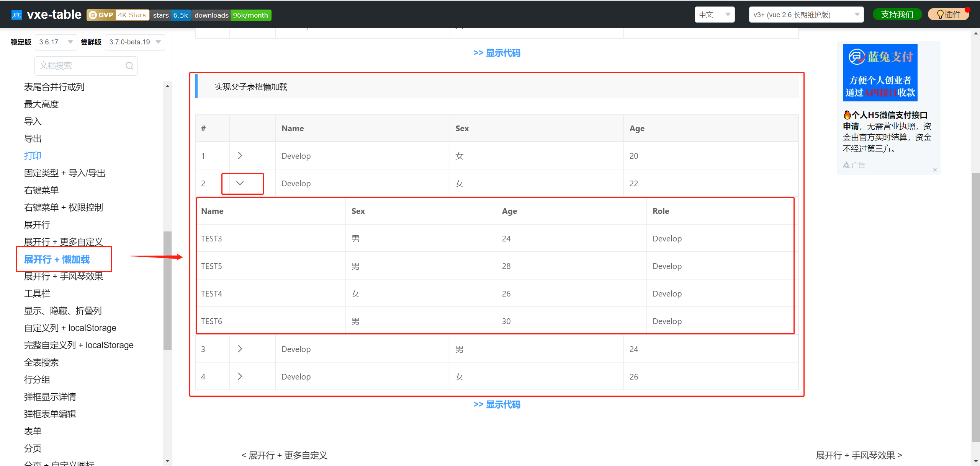The width and height of the screenshot is (980, 466).
Task: Open the 中文 language dropdown
Action: 714,15
